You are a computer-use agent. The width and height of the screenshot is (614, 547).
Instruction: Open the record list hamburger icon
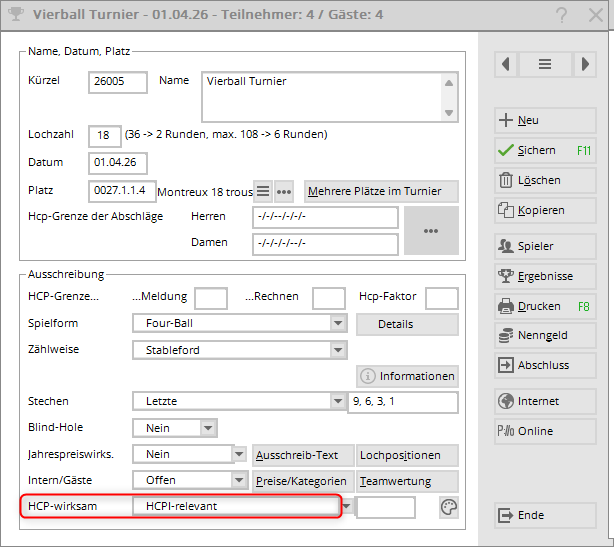545,63
